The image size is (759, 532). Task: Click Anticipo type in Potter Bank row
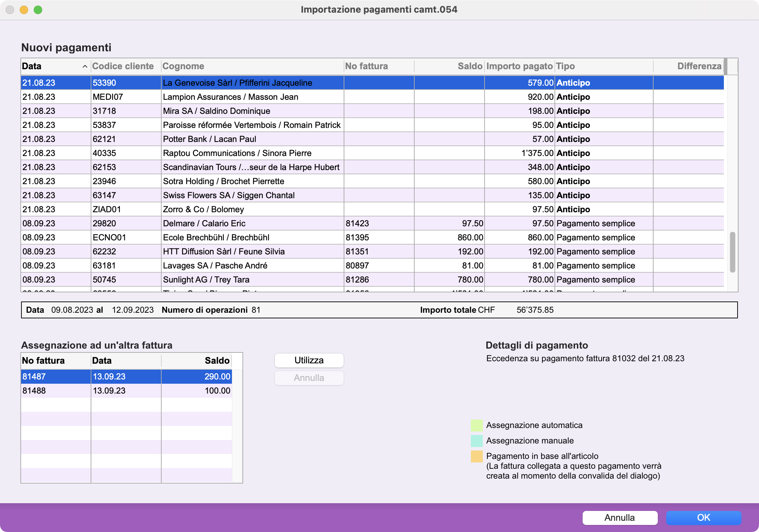tap(573, 139)
